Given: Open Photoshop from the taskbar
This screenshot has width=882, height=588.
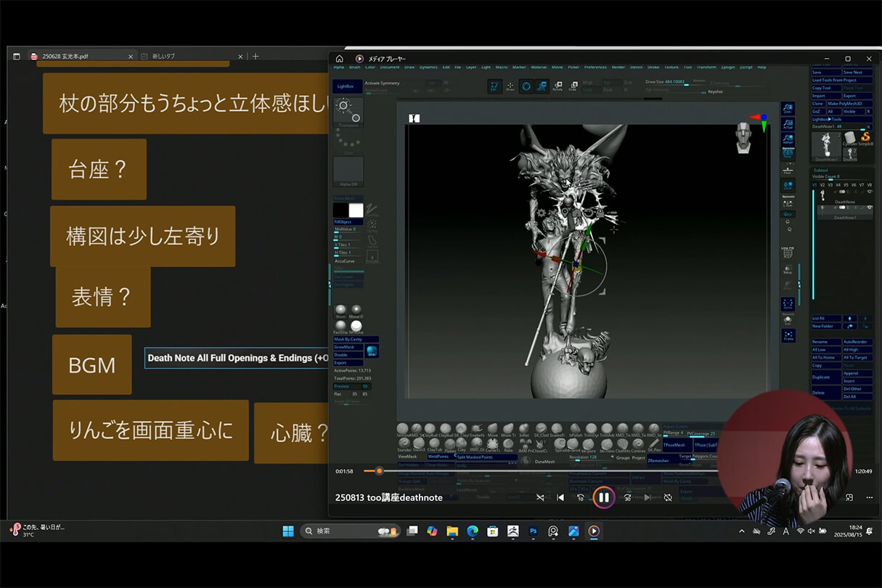Looking at the screenshot, I should 533,531.
